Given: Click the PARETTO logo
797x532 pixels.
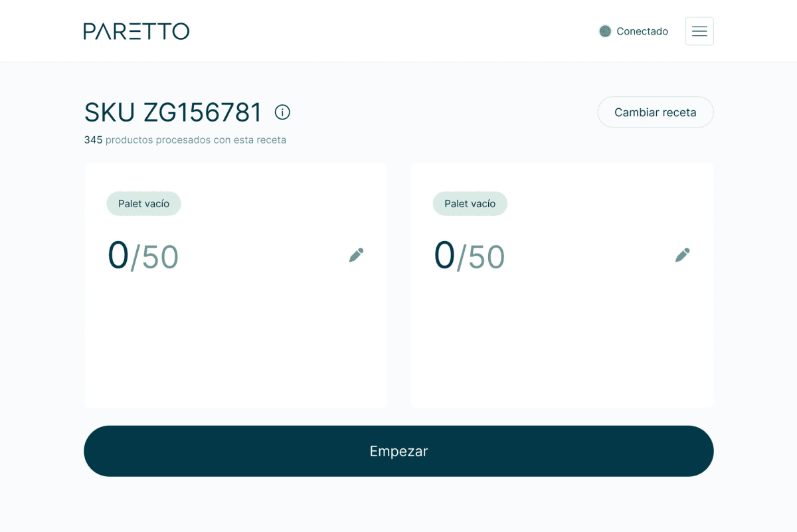Looking at the screenshot, I should pos(136,31).
